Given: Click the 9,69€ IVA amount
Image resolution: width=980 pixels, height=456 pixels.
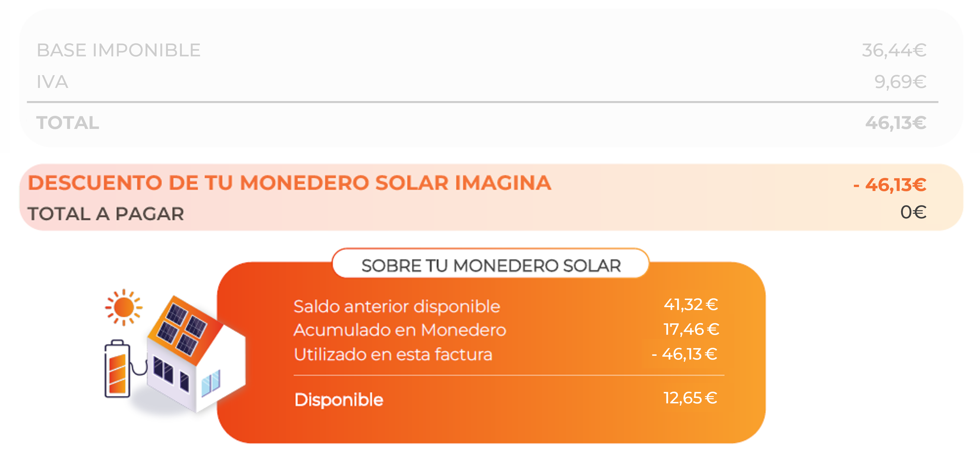Looking at the screenshot, I should point(900,82).
